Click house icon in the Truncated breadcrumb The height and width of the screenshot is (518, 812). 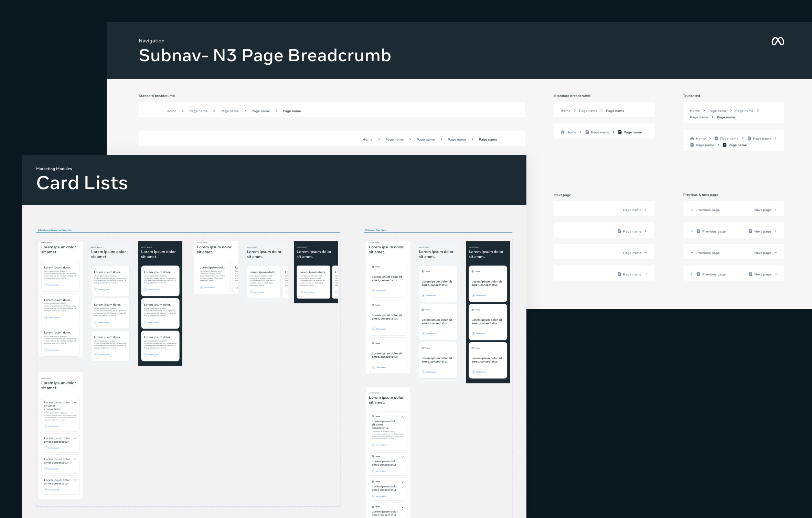point(692,139)
